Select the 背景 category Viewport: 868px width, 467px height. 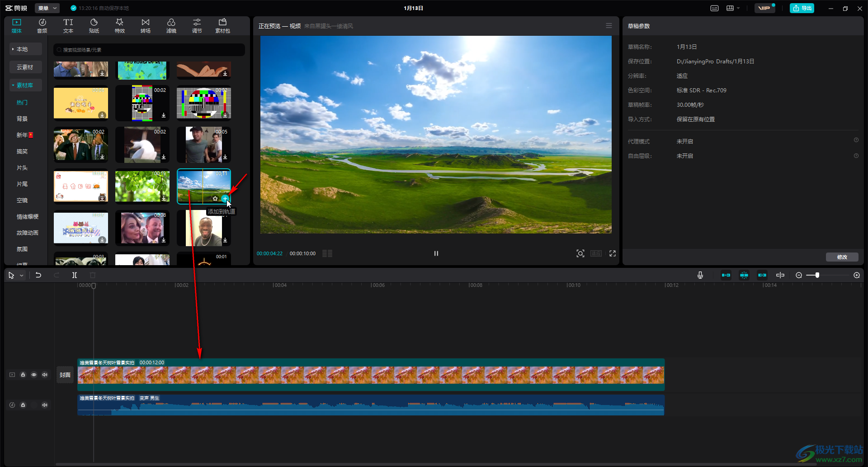[22, 119]
